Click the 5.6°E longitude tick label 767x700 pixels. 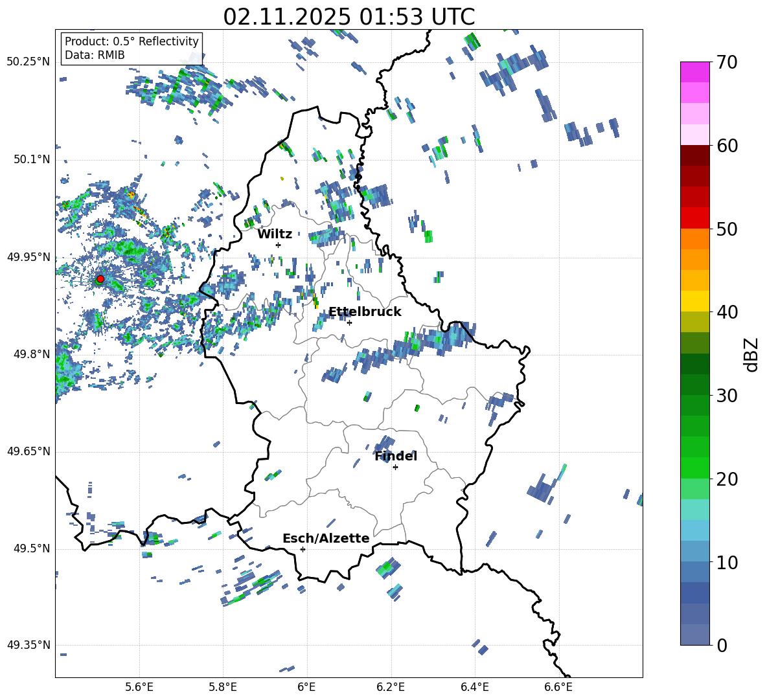click(139, 687)
